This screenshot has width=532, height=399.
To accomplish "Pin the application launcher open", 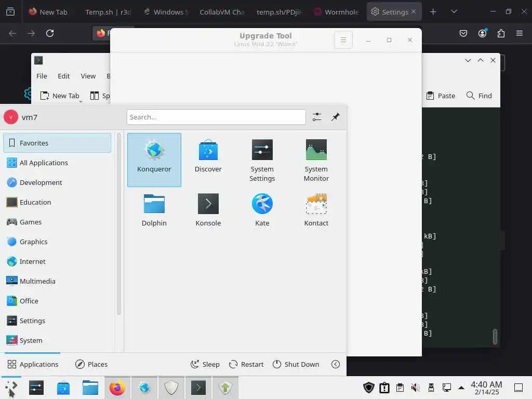I will coord(336,117).
